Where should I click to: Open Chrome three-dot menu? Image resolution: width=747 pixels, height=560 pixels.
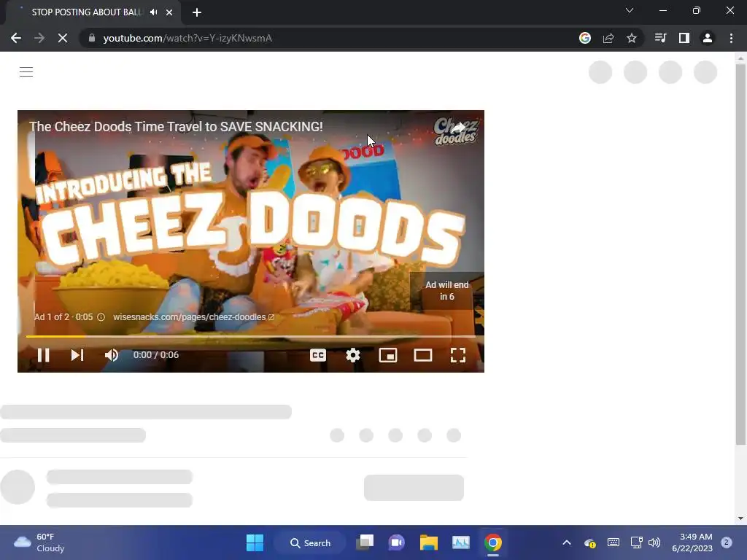[x=731, y=38]
